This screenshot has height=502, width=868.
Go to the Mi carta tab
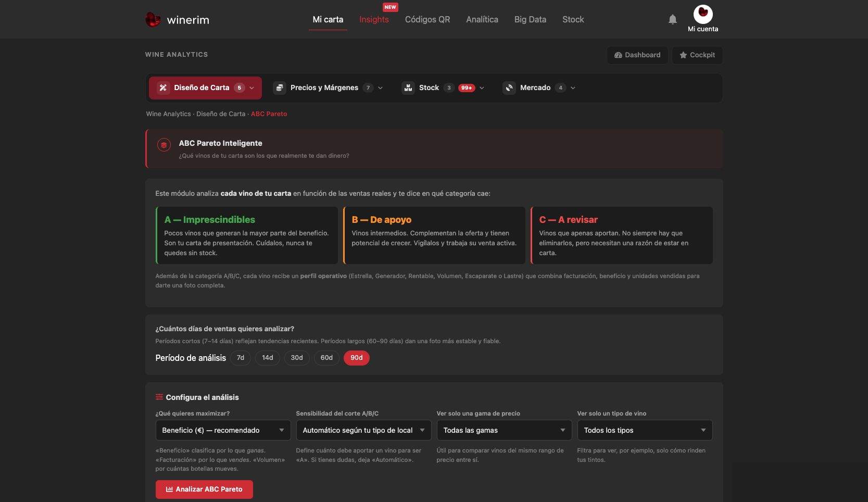(328, 19)
